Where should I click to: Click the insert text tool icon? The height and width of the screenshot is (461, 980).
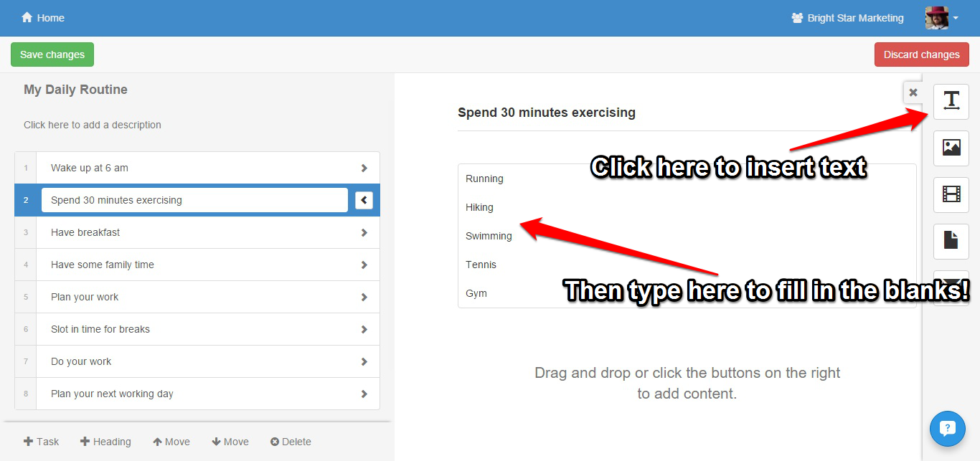pos(951,101)
